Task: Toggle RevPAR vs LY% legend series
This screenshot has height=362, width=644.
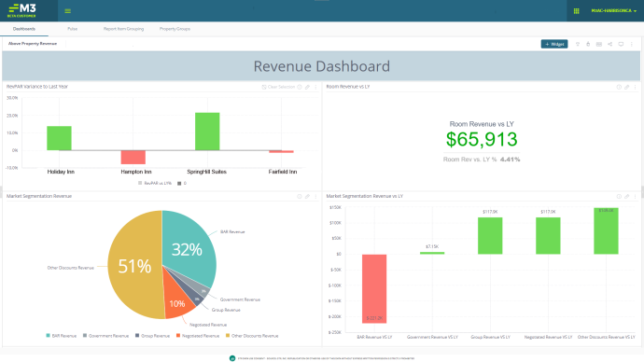Action: 155,183
